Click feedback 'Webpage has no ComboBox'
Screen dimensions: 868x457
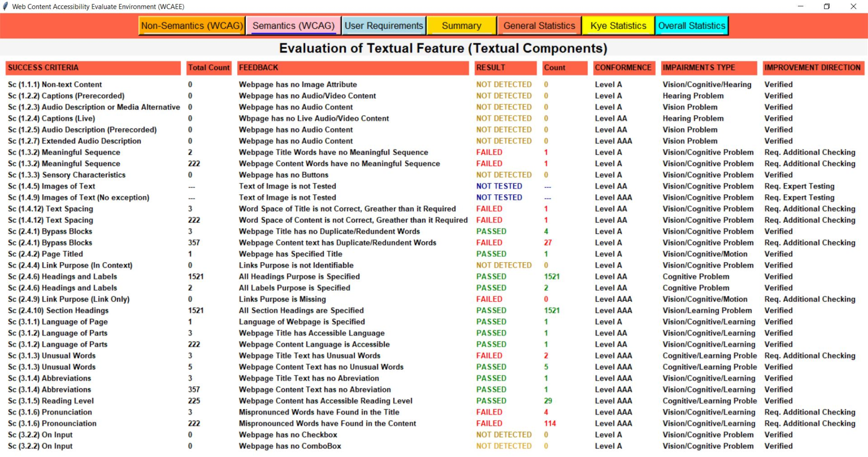click(x=290, y=446)
